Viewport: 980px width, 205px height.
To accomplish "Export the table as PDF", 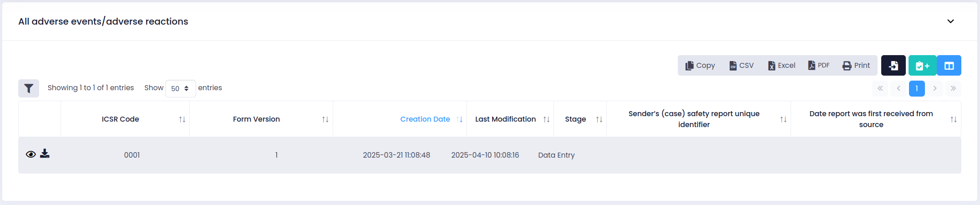I will tap(819, 66).
